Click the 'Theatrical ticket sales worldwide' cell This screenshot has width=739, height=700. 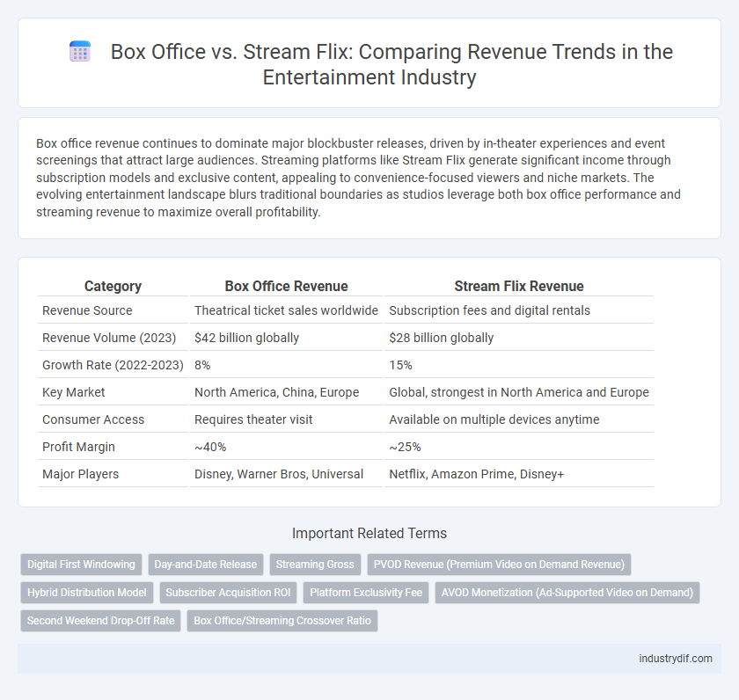pos(286,310)
